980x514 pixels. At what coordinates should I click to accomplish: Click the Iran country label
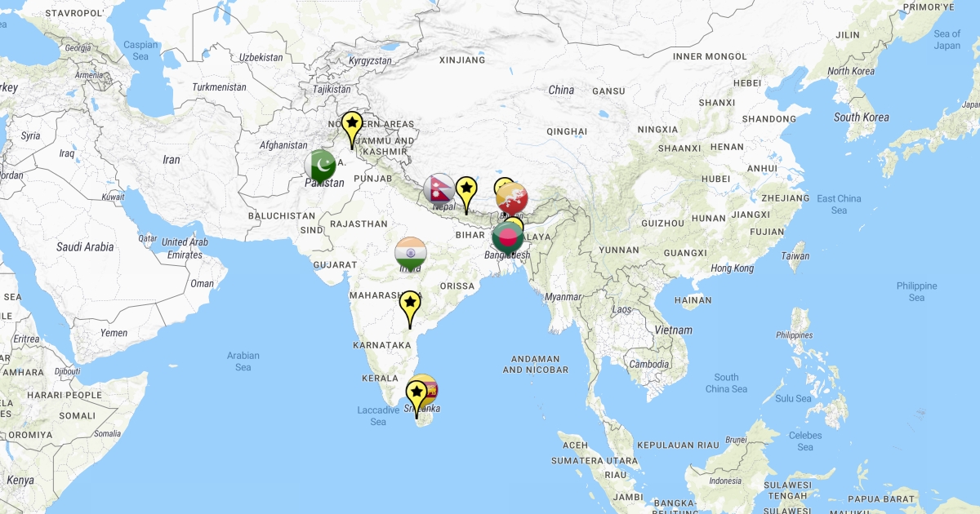(x=171, y=160)
